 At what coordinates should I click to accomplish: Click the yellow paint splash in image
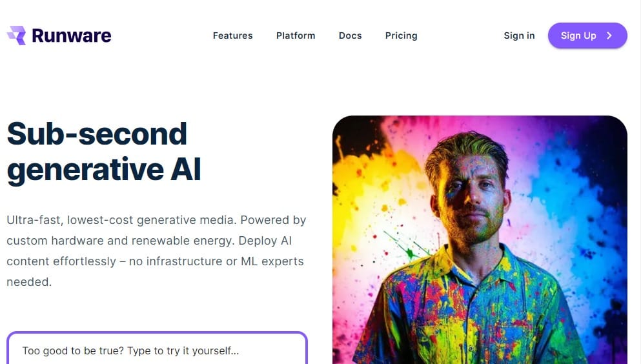tap(368, 192)
